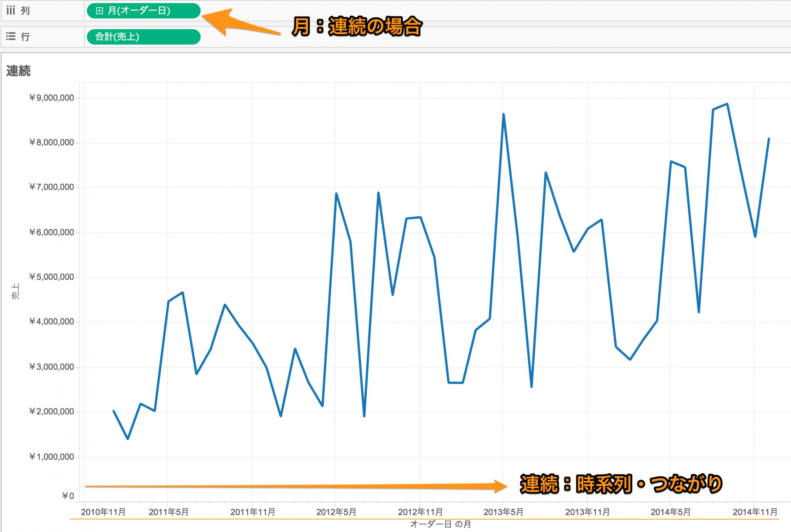Click the 列 shelf label
The width and height of the screenshot is (791, 532).
click(26, 11)
